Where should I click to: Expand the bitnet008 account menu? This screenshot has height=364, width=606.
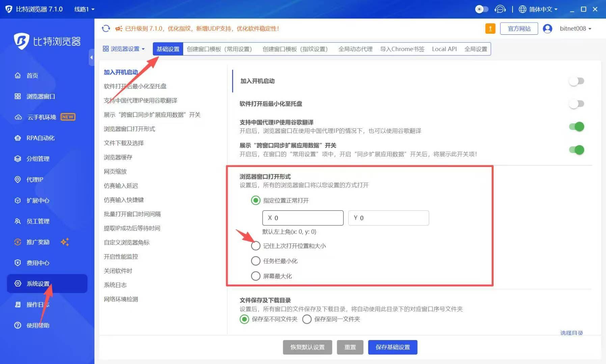click(575, 29)
